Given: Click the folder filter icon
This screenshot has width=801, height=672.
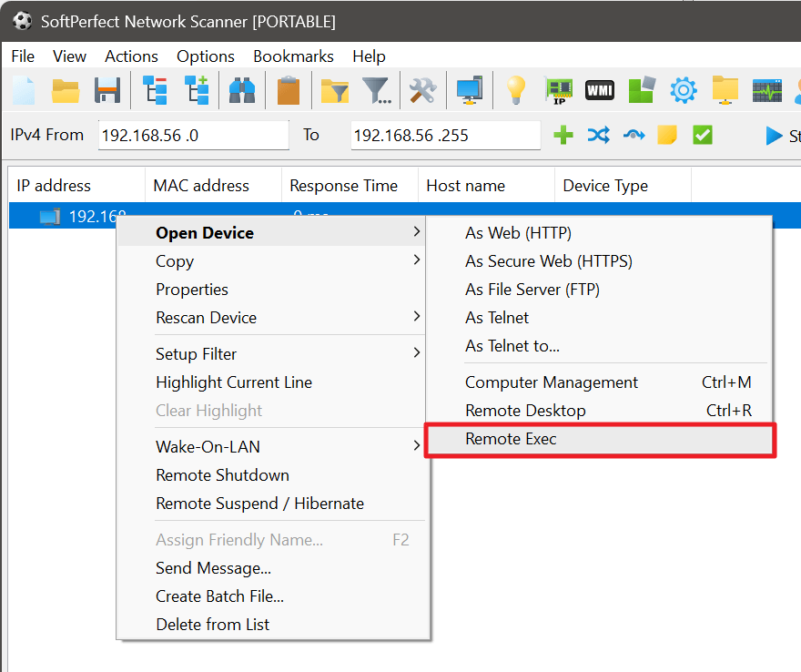Looking at the screenshot, I should pyautogui.click(x=335, y=91).
